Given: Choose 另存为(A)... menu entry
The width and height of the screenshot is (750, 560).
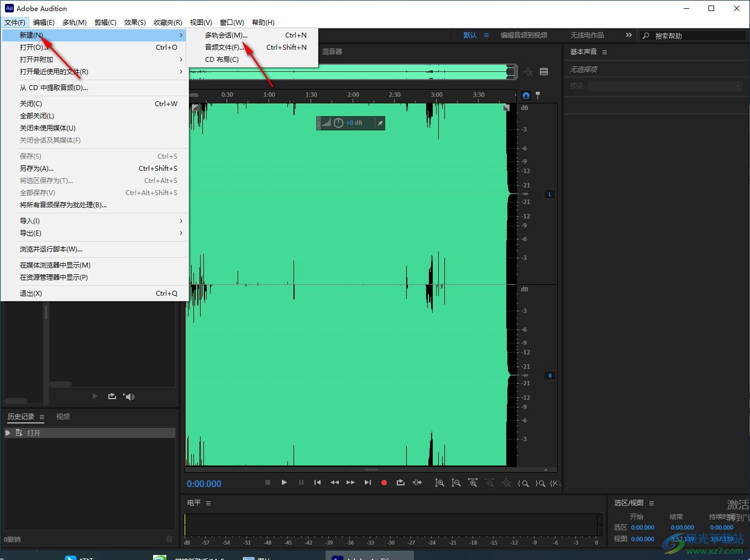Looking at the screenshot, I should pyautogui.click(x=94, y=168).
